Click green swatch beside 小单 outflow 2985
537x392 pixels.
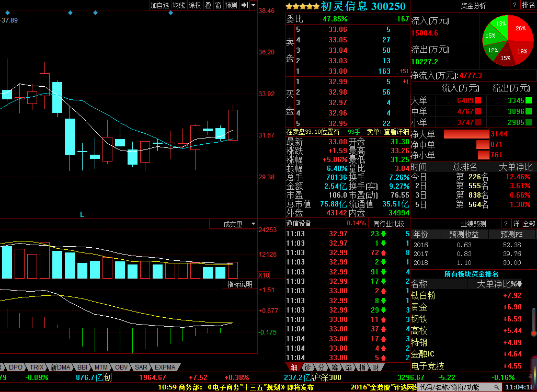point(529,122)
